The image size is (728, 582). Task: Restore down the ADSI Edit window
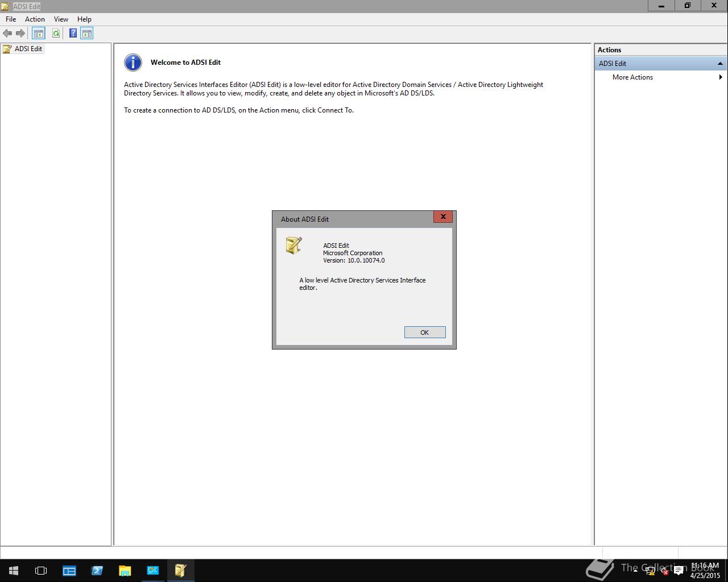(688, 6)
